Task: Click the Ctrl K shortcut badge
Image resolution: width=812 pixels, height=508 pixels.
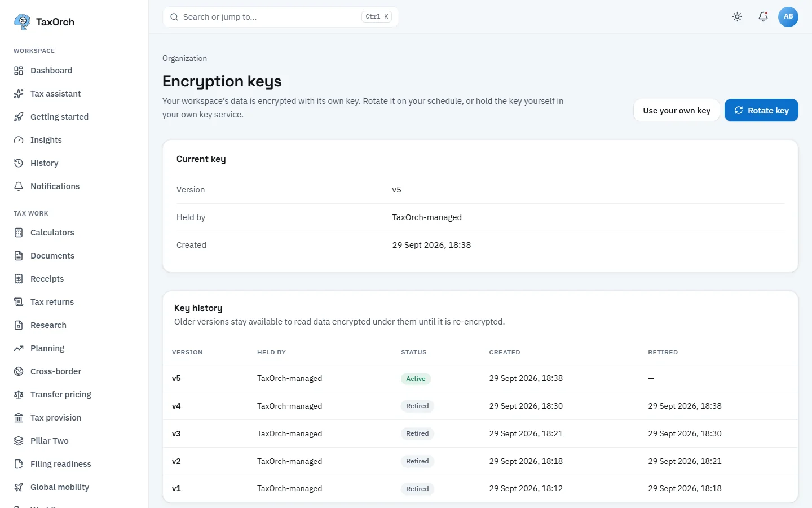Action: [377, 17]
